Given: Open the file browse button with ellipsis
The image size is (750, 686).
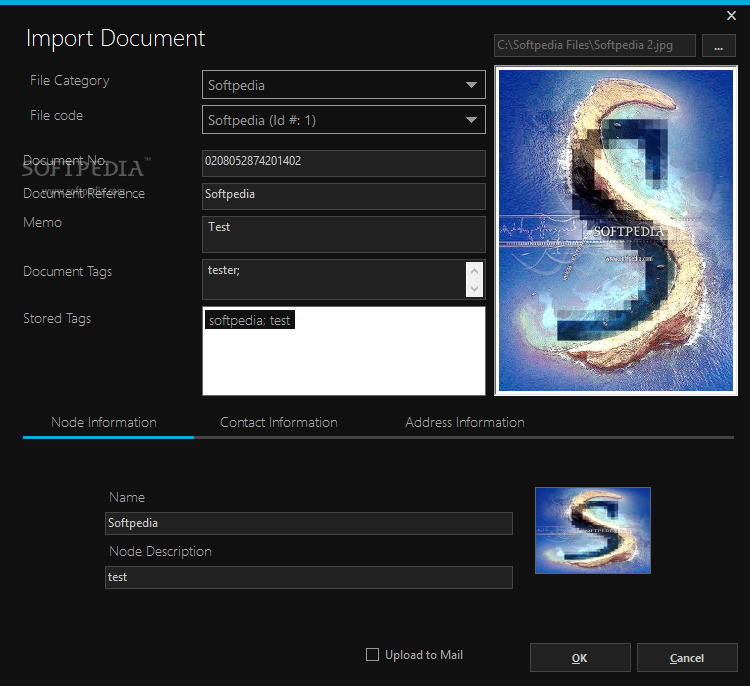Looking at the screenshot, I should (x=718, y=45).
